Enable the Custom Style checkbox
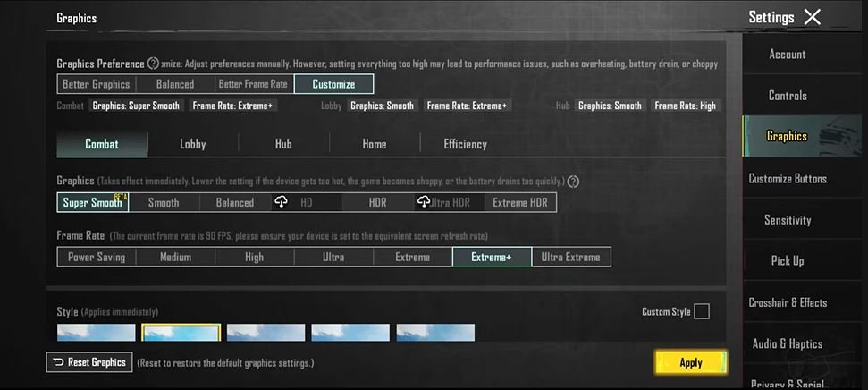The width and height of the screenshot is (868, 390). pyautogui.click(x=702, y=311)
